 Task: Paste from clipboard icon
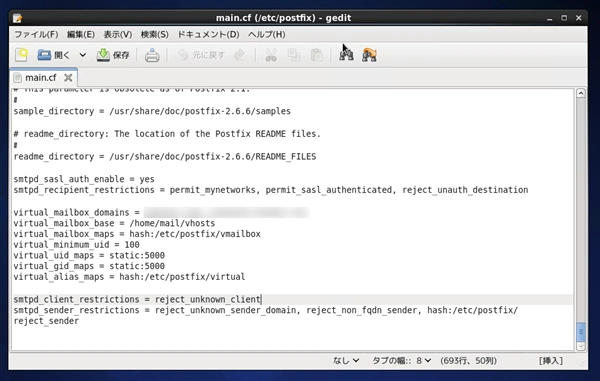316,55
